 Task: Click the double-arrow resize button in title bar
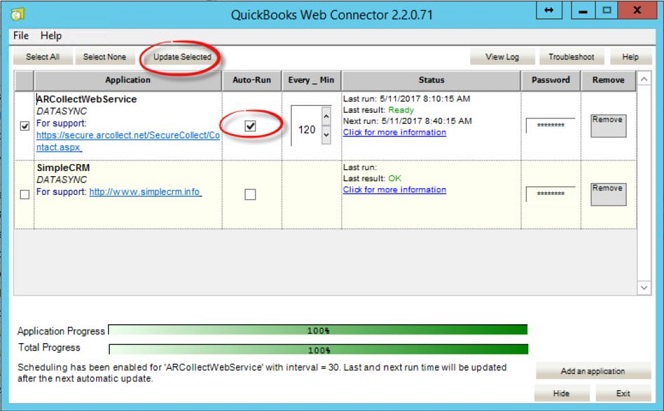(x=549, y=11)
